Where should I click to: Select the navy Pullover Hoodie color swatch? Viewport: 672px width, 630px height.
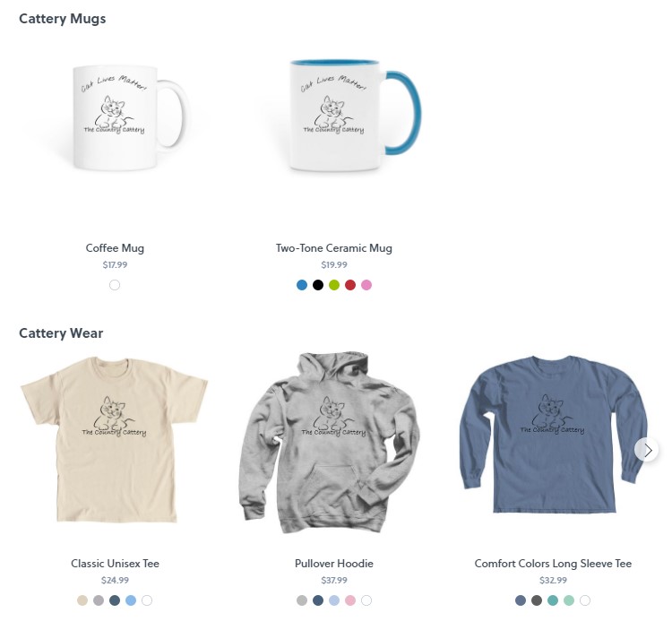[x=318, y=600]
